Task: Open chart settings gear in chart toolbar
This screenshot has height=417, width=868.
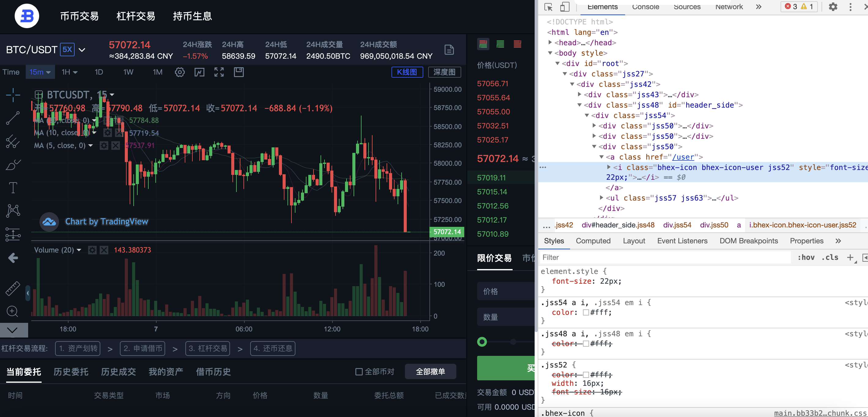Action: tap(180, 72)
